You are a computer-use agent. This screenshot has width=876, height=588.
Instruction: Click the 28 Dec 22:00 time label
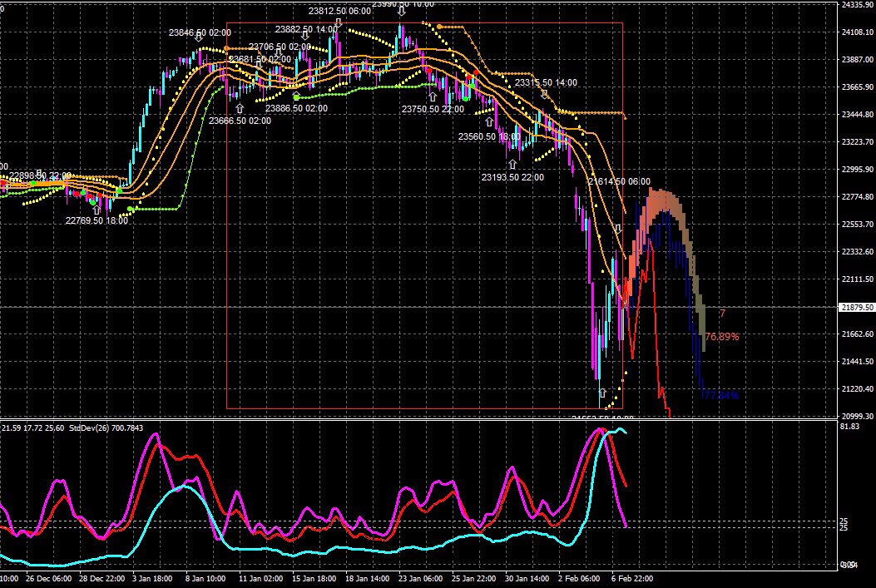[x=102, y=579]
